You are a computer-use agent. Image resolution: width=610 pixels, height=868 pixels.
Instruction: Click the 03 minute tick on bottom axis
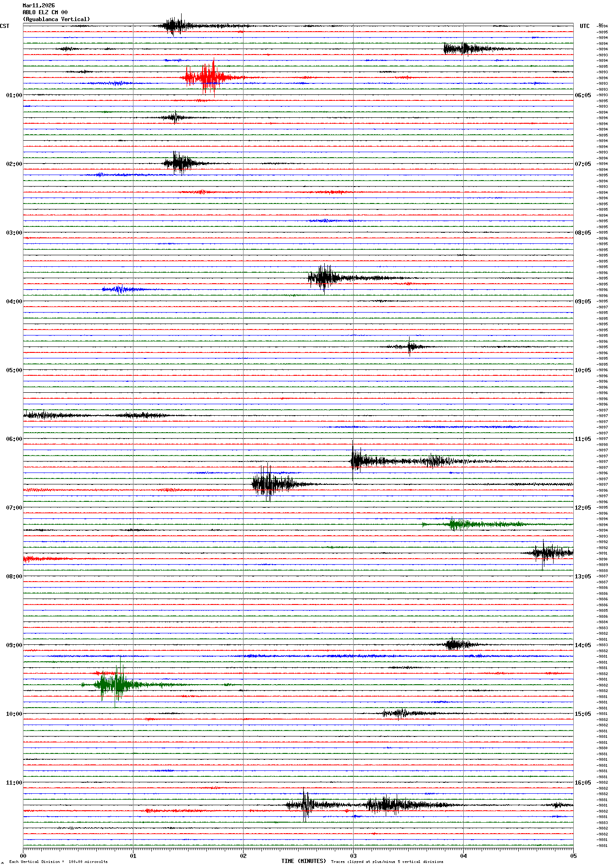353,856
